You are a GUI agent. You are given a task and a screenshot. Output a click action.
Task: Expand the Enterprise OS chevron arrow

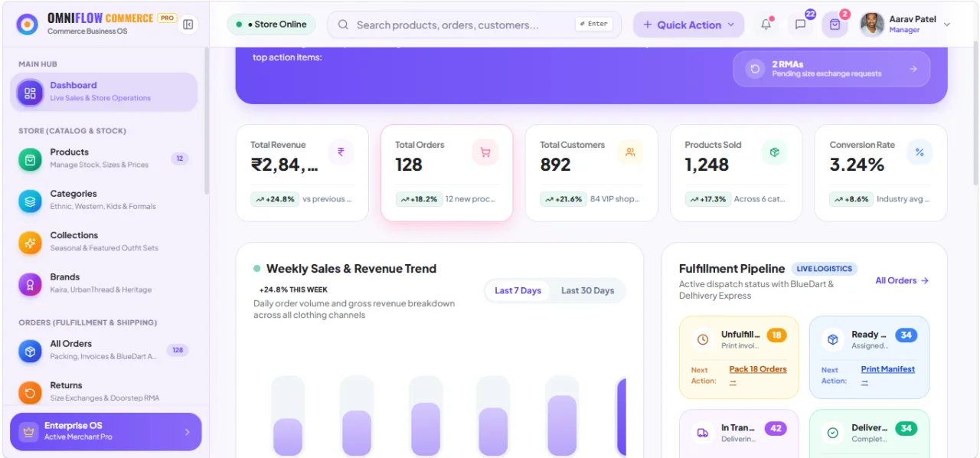[188, 432]
